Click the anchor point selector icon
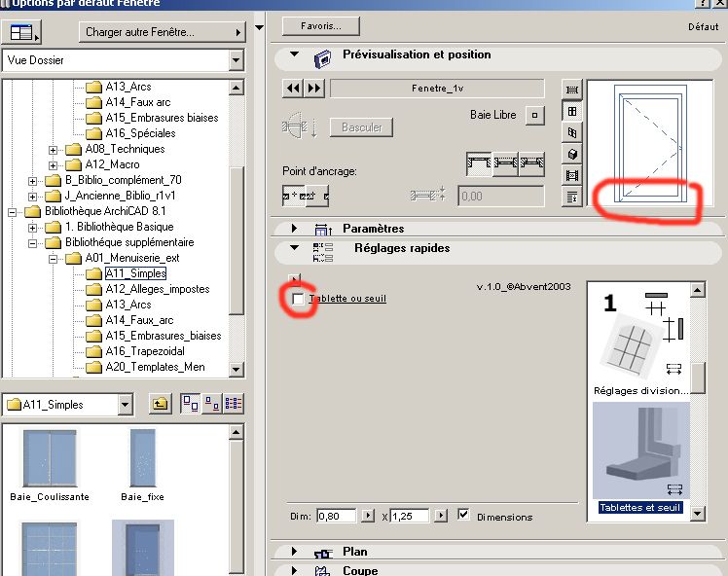728x576 pixels. 306,197
